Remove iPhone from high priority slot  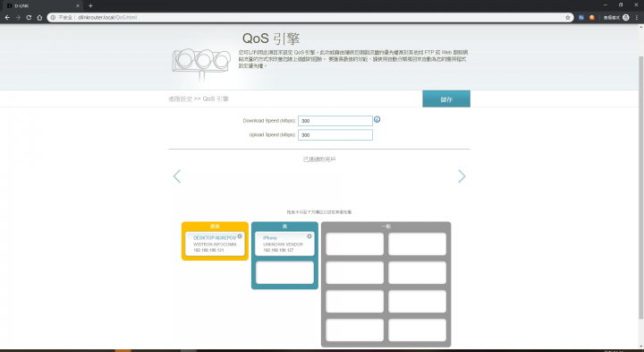click(309, 236)
